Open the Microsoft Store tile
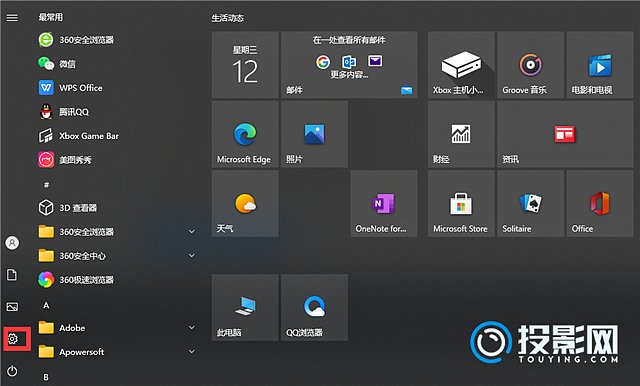The height and width of the screenshot is (386, 640). 461,204
